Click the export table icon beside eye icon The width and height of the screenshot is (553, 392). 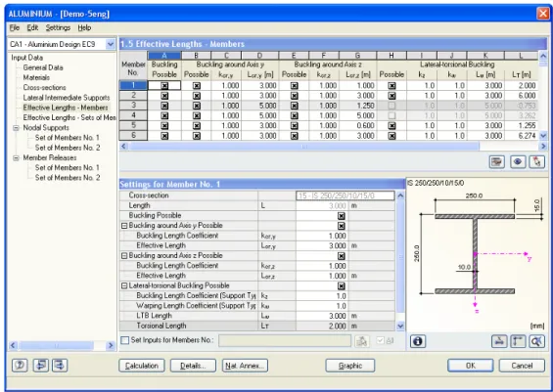(497, 161)
